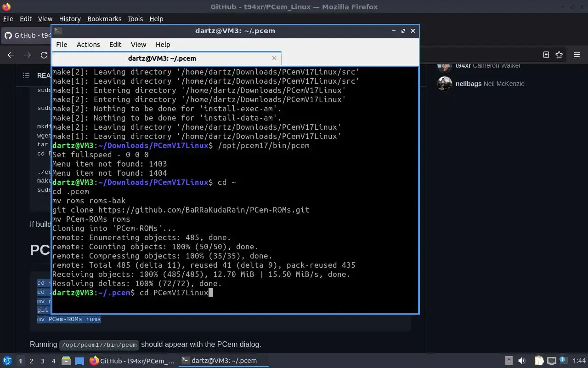This screenshot has height=368, width=588.
Task: Click the Firefox logo in the title bar
Action: coord(6,7)
